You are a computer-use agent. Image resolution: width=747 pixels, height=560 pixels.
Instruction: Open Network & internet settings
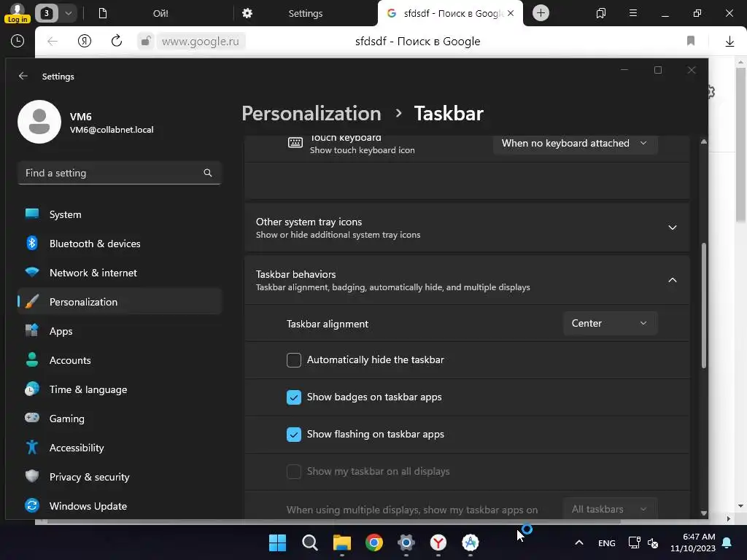click(x=120, y=273)
